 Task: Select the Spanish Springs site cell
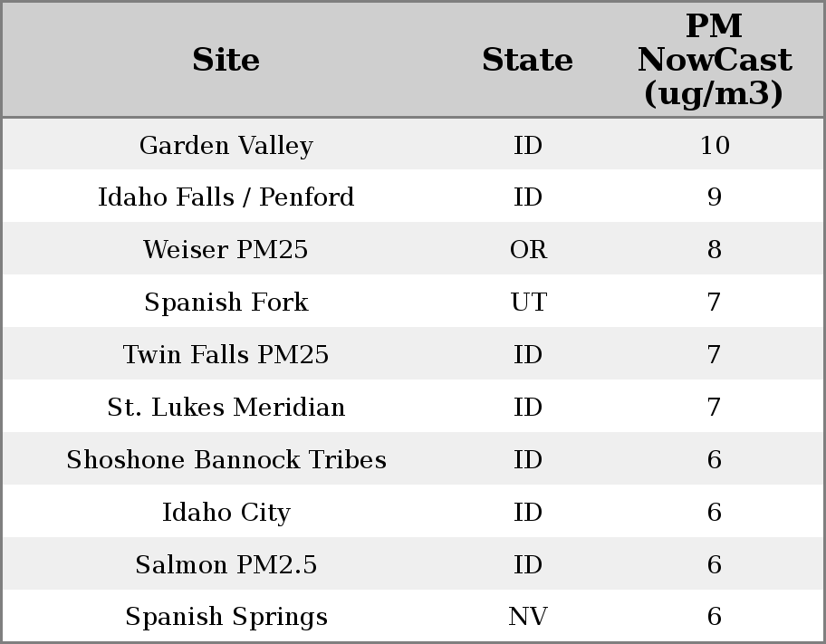(226, 617)
